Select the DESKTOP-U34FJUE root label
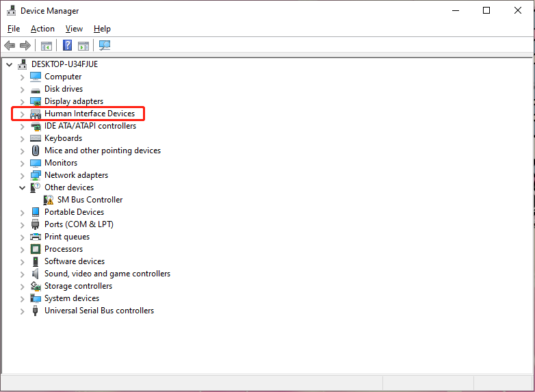 pos(64,64)
